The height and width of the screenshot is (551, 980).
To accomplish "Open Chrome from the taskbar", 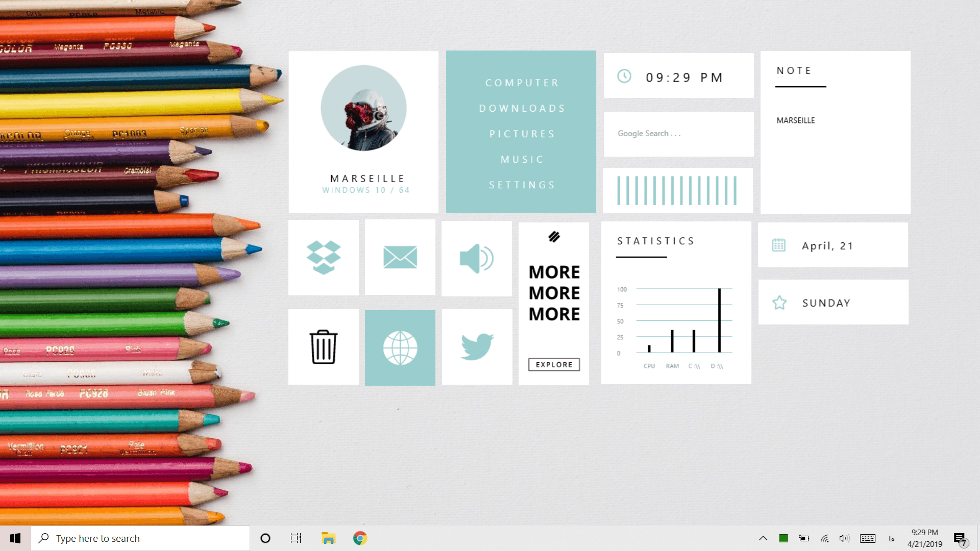I will pos(360,538).
